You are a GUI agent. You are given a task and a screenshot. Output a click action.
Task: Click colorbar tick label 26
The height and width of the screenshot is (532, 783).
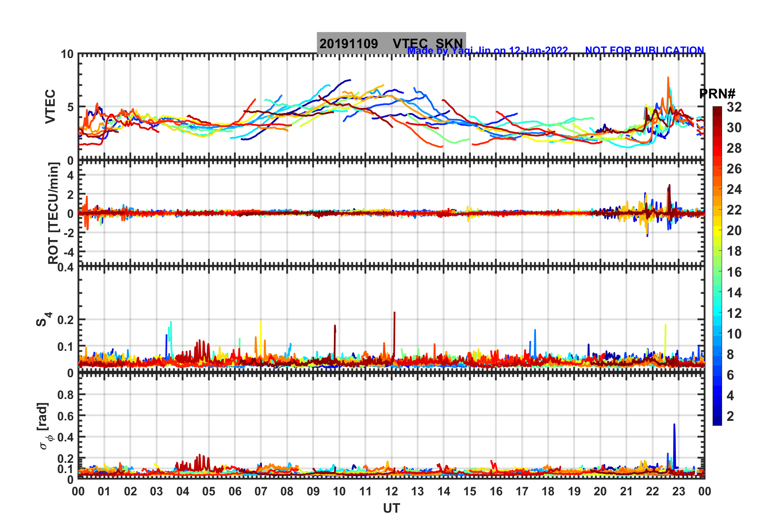734,169
